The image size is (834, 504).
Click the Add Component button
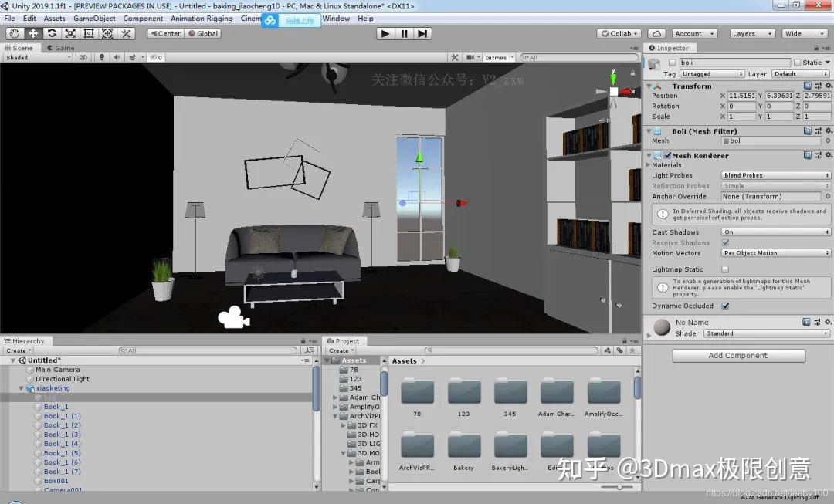pyautogui.click(x=738, y=355)
